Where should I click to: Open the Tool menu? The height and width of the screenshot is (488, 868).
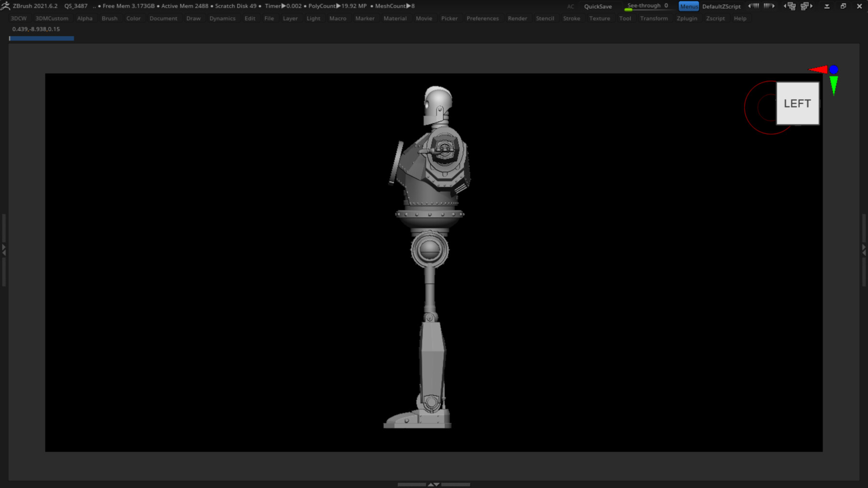point(625,18)
